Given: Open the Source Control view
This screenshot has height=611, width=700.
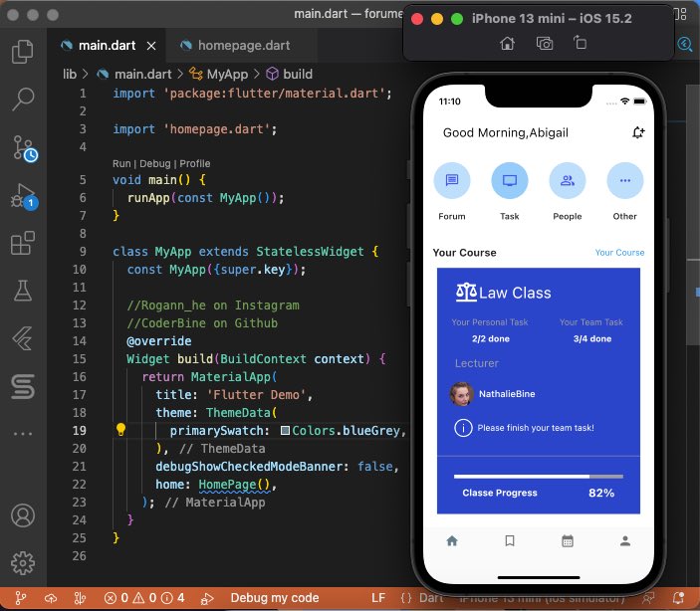Looking at the screenshot, I should 24,147.
